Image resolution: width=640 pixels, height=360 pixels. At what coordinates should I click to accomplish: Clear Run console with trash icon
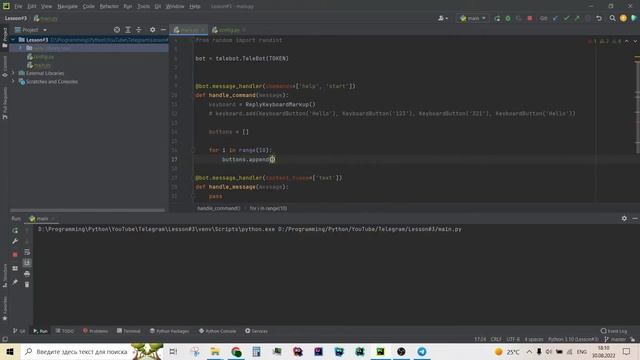pos(27,284)
